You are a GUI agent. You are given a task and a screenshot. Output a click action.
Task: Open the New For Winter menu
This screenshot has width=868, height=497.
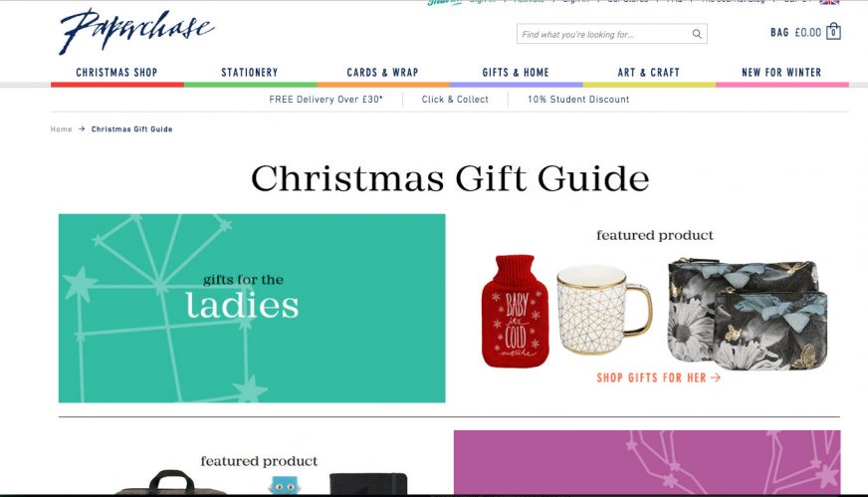781,73
